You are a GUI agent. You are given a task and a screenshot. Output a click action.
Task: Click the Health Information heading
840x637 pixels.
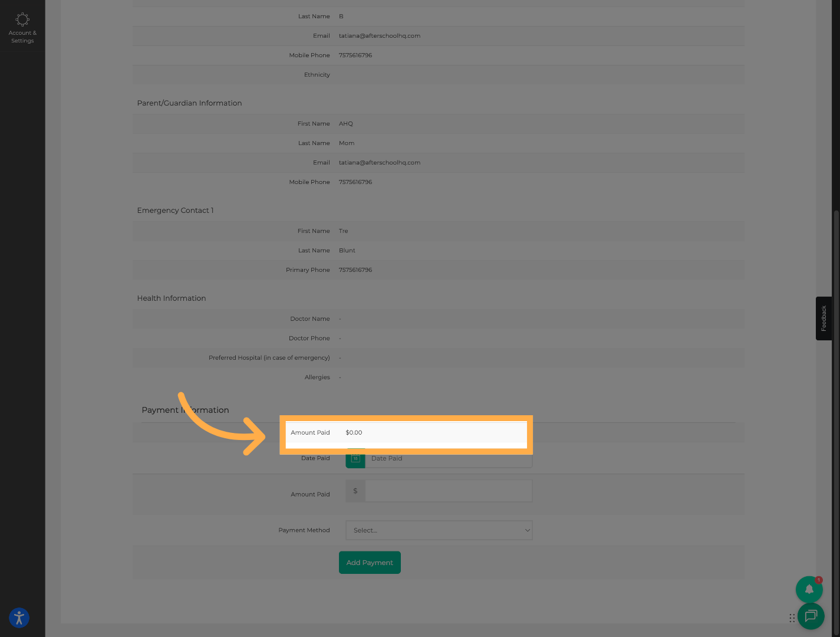172,298
